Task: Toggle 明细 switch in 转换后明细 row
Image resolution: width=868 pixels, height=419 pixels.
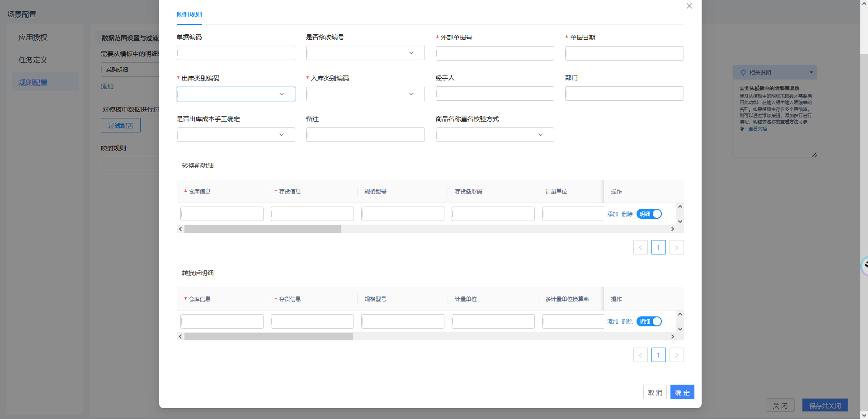Action: (x=649, y=321)
